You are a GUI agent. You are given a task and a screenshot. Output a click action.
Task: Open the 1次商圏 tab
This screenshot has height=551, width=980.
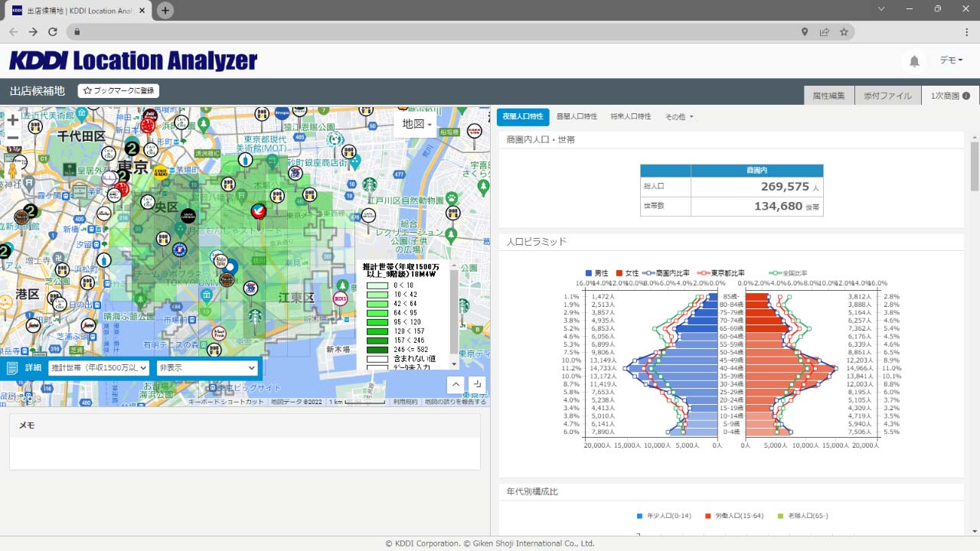[950, 96]
